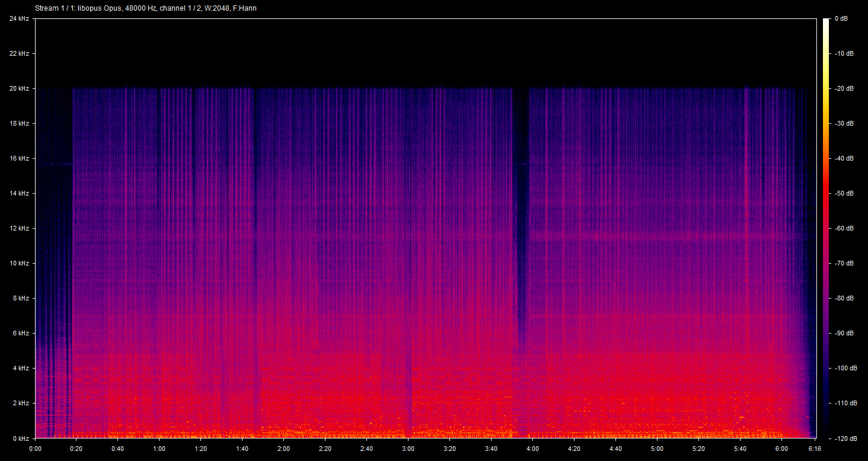Viewport: 868px width, 461px height.
Task: Click the 2 kHz frequency label
Action: [x=20, y=403]
